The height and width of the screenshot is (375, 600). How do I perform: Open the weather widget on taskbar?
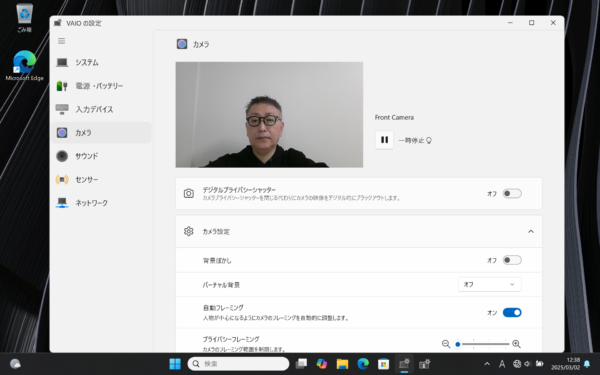tap(15, 364)
